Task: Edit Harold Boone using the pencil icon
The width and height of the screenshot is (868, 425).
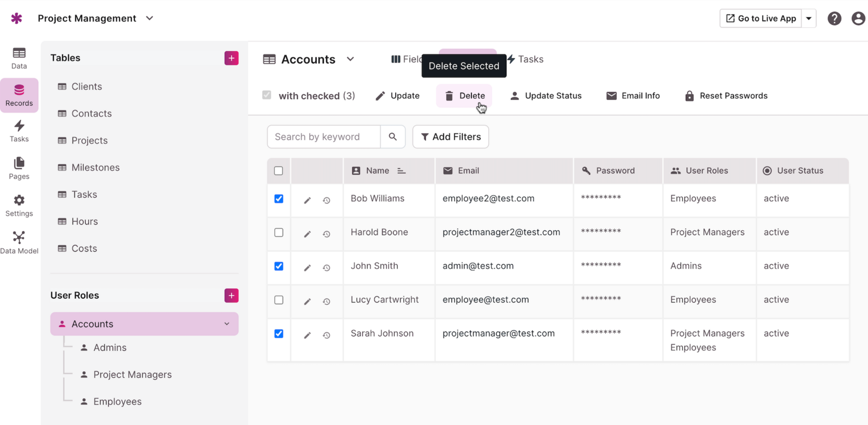Action: pos(307,234)
